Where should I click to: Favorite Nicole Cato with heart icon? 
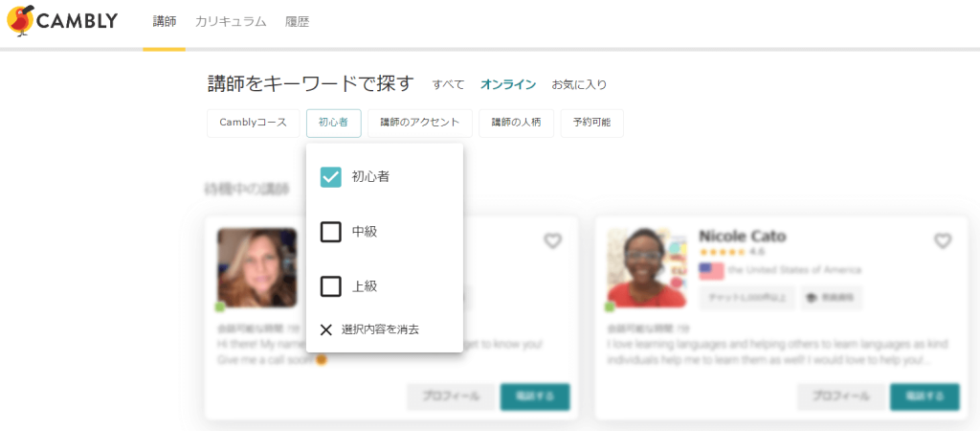[x=943, y=241]
